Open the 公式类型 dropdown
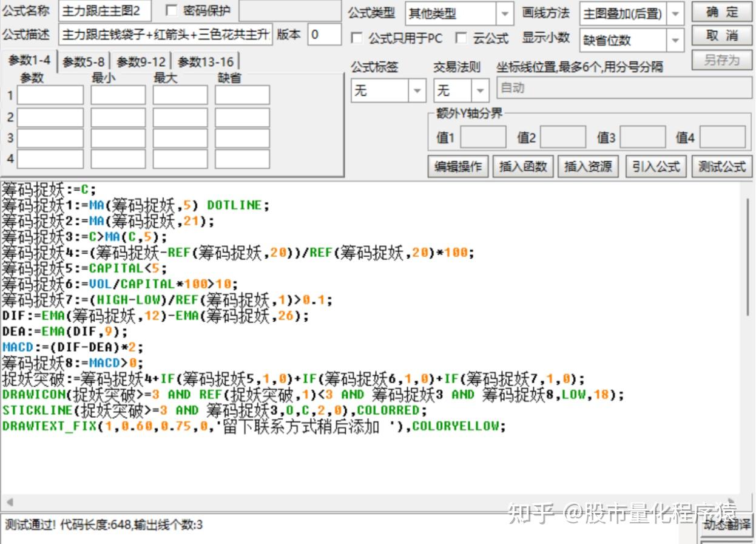Viewport: 756px width, 544px height. point(505,13)
